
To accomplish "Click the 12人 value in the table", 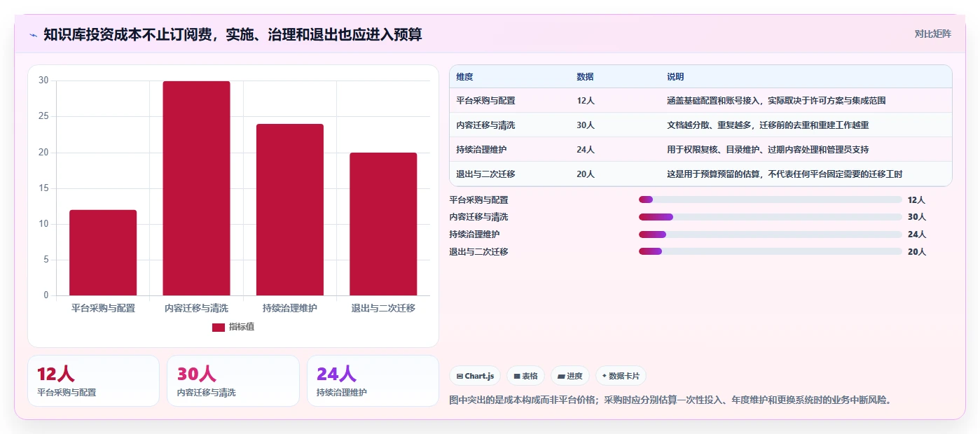I will [x=586, y=101].
